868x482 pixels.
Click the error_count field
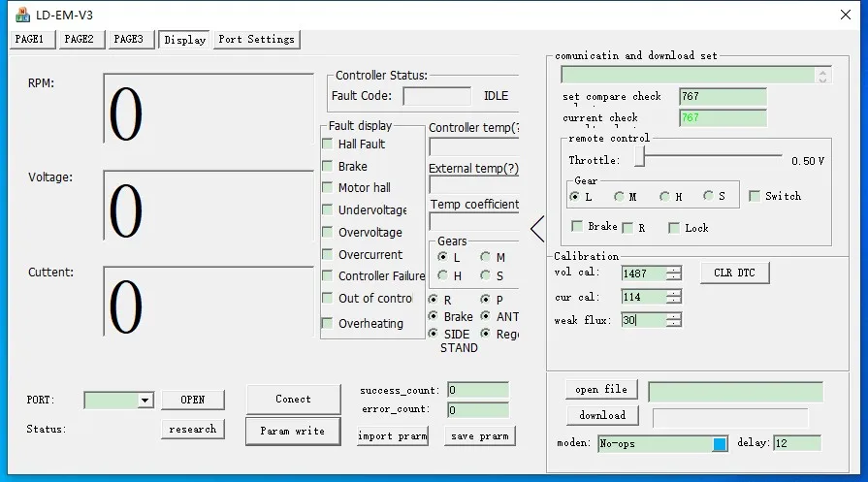point(478,410)
